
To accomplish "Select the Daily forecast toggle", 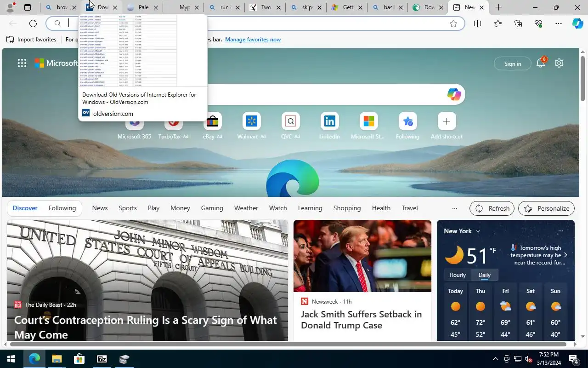I will click(485, 275).
